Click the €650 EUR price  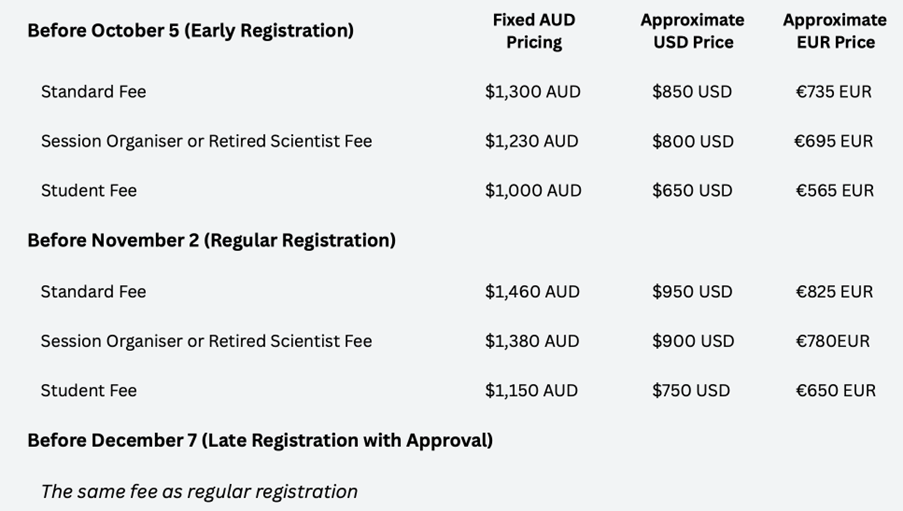(835, 390)
